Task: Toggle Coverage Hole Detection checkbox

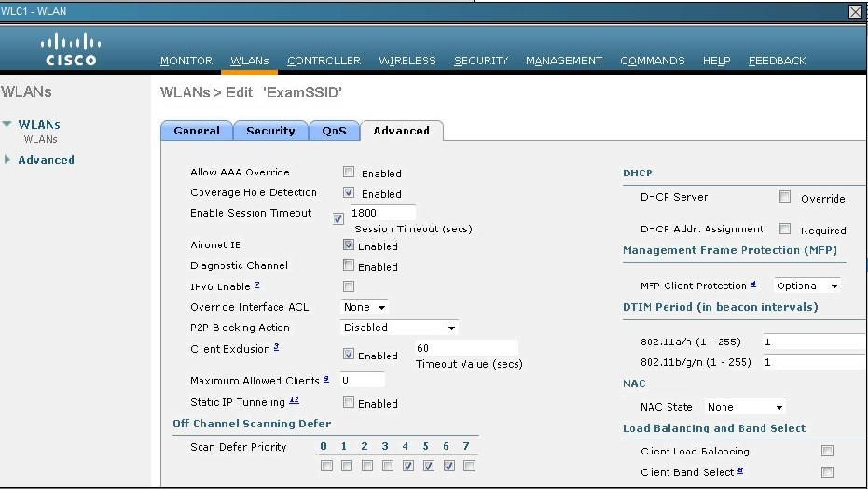Action: tap(348, 192)
